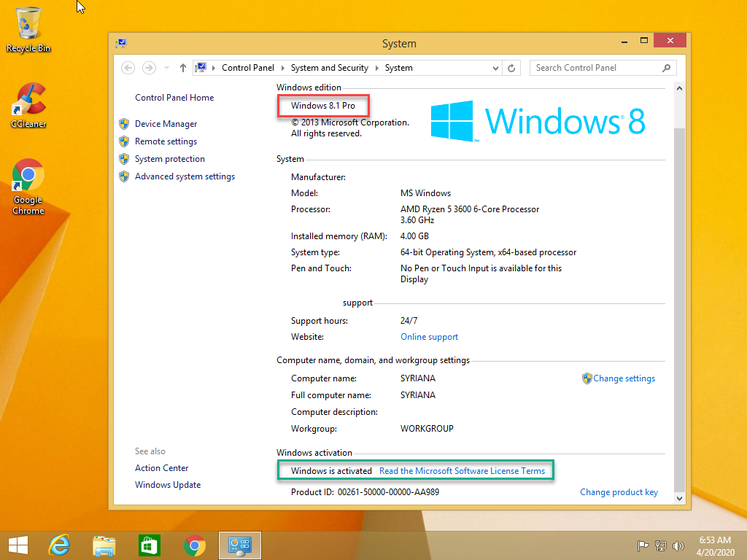Click shield icon beside Advanced system settings

124,176
